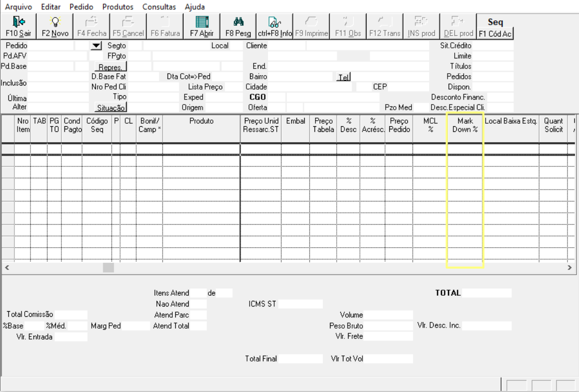The image size is (579, 392).
Task: Expand the Pedido dropdown arrow
Action: point(96,46)
